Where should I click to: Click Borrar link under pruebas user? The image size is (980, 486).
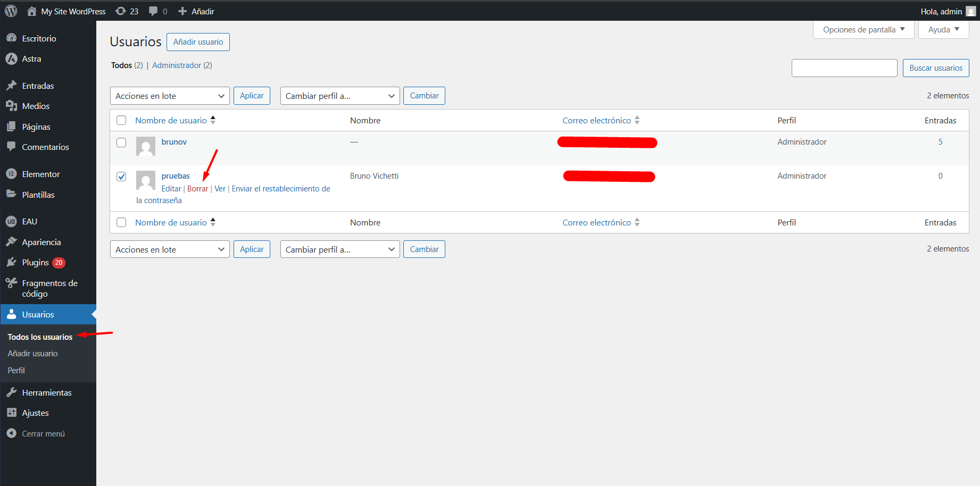tap(197, 189)
